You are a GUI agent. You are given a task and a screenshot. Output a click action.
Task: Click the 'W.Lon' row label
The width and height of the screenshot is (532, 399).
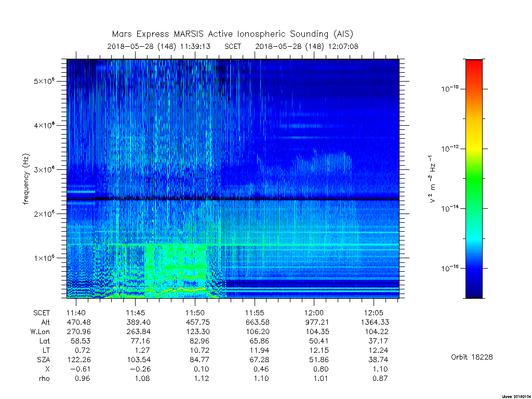tap(40, 331)
